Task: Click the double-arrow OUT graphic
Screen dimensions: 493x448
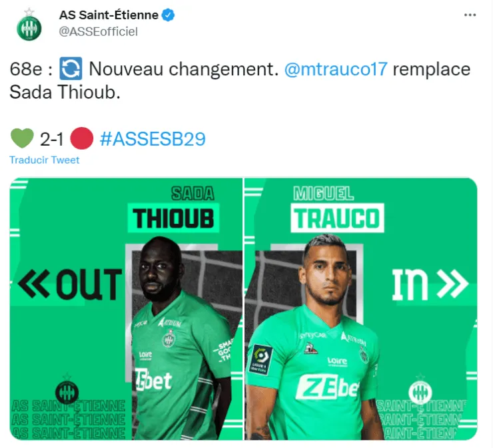Action: coord(70,284)
